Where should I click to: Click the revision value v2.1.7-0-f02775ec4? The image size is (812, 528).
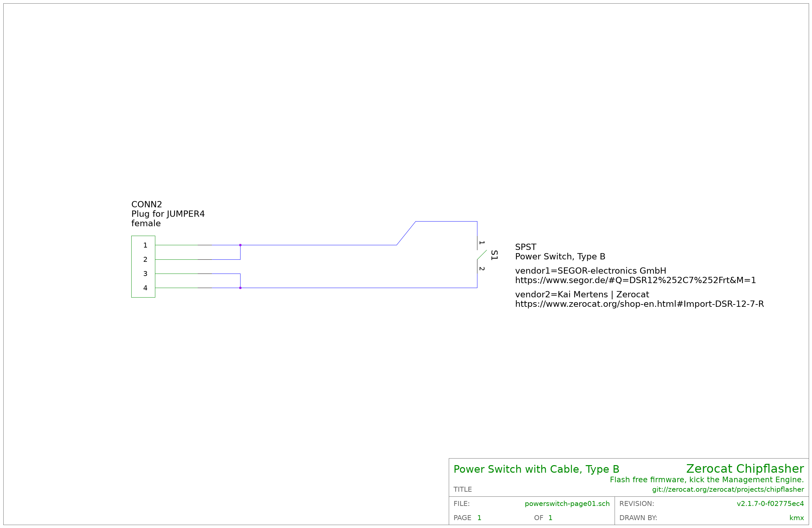tap(770, 504)
